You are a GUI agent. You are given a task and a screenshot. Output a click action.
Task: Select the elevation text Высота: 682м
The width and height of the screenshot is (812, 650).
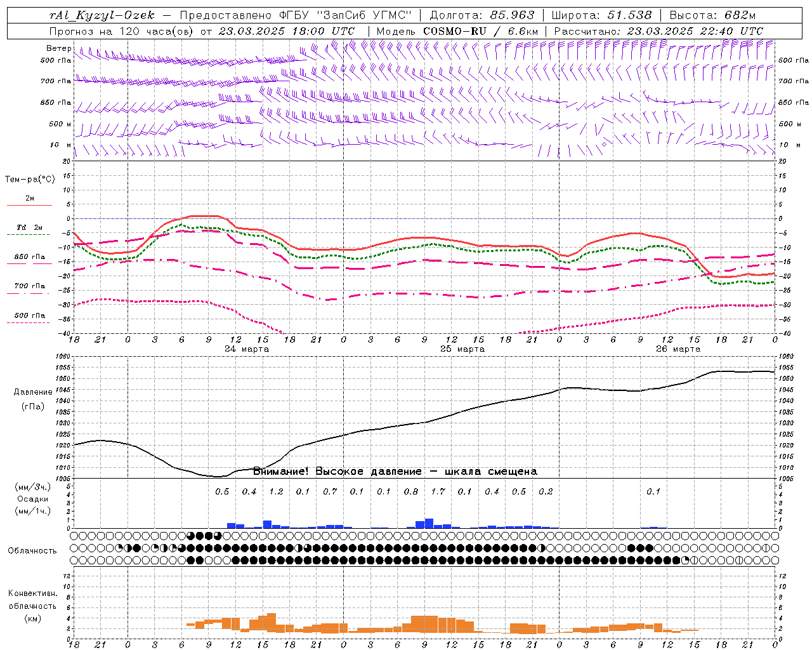click(x=712, y=15)
